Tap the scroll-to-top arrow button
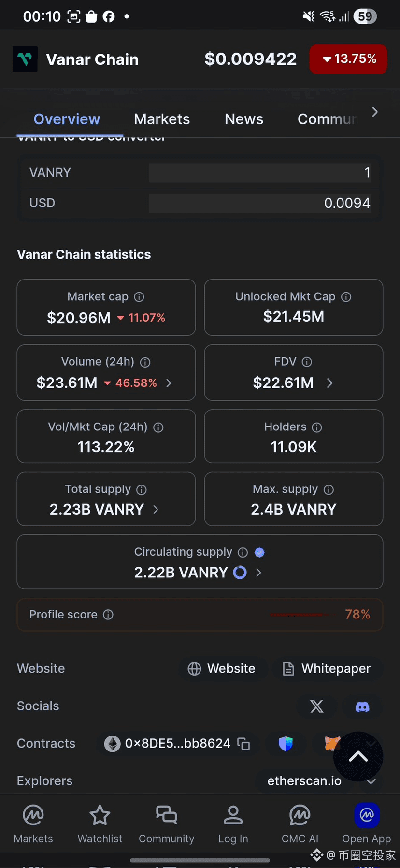Screen dimensions: 400x868 [x=358, y=756]
